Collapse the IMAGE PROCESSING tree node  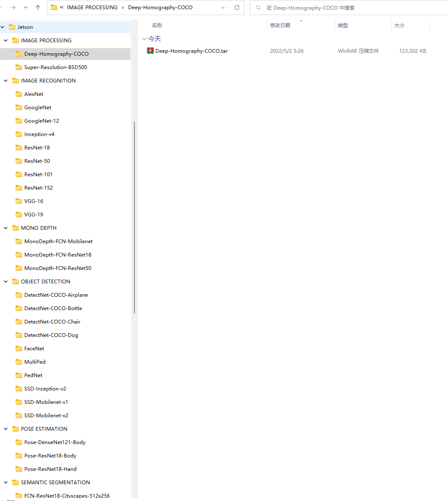click(x=5, y=41)
